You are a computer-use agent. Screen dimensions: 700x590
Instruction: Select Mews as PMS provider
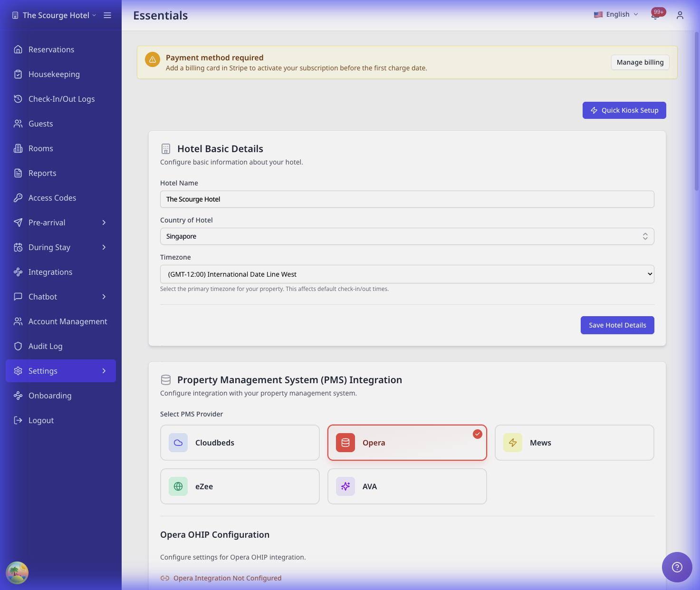[574, 443]
